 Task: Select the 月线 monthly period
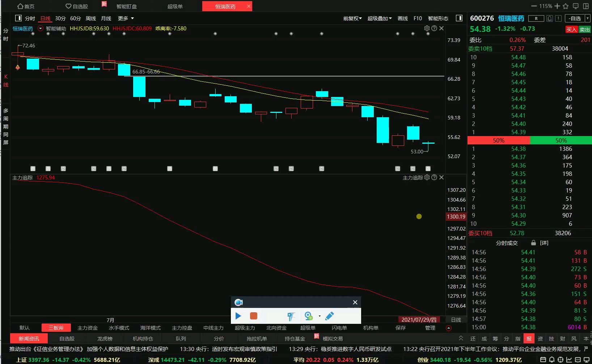106,18
